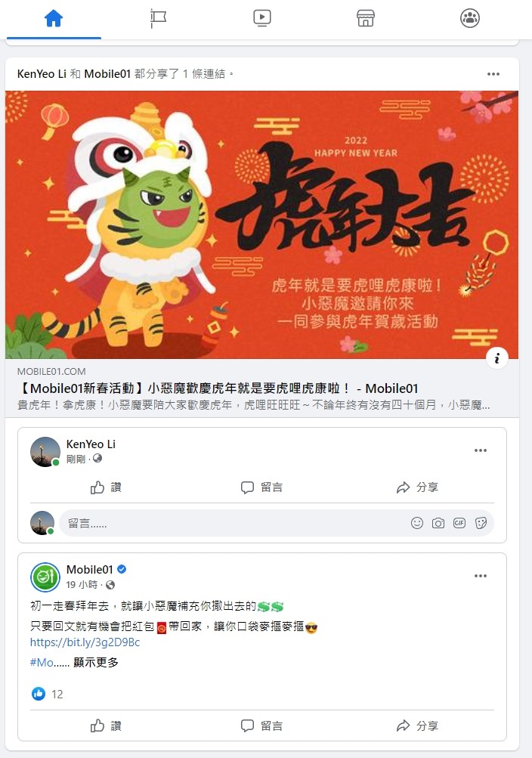This screenshot has width=532, height=758.
Task: Open Mobile01's post options menu
Action: [481, 576]
